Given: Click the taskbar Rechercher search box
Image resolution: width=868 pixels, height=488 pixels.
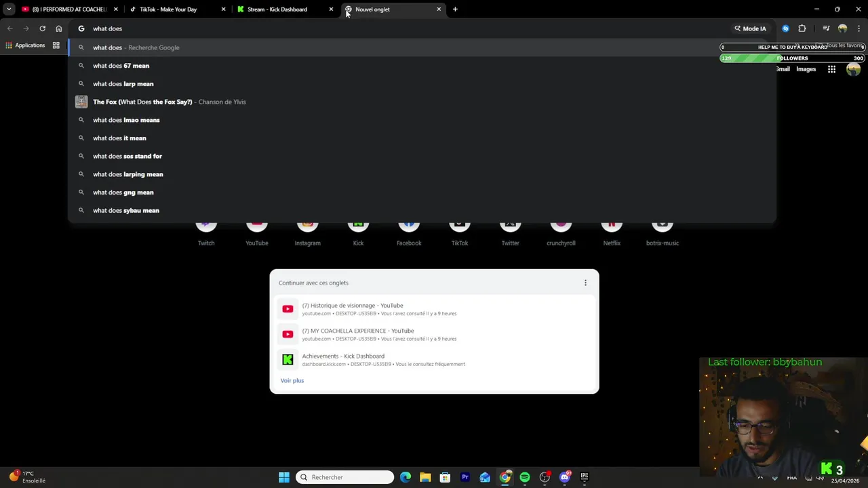Looking at the screenshot, I should [345, 477].
